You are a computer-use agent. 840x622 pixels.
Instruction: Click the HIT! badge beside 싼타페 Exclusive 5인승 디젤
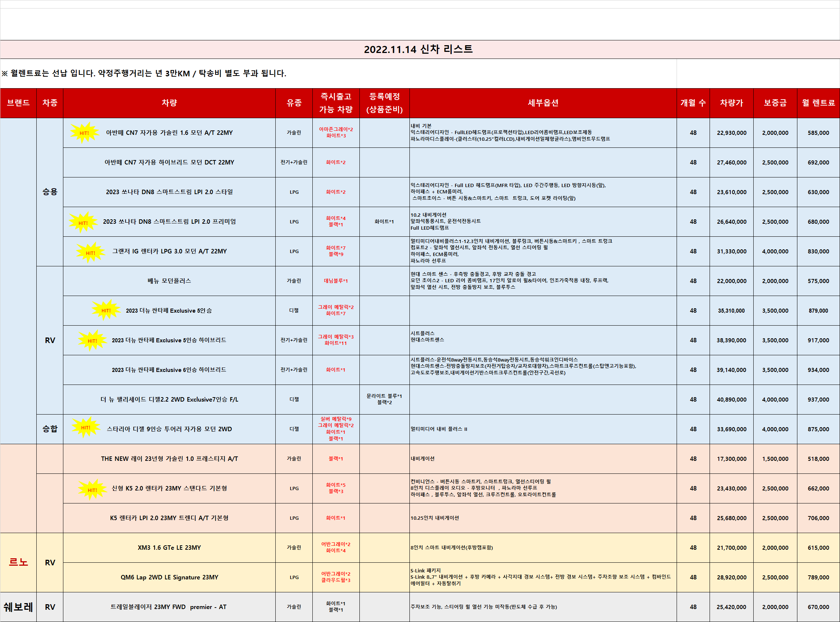pos(106,310)
